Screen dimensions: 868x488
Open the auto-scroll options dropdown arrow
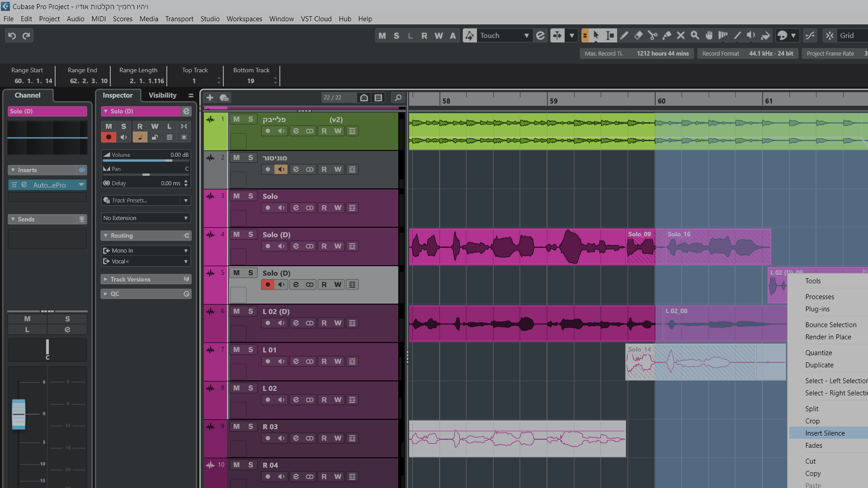(x=572, y=35)
